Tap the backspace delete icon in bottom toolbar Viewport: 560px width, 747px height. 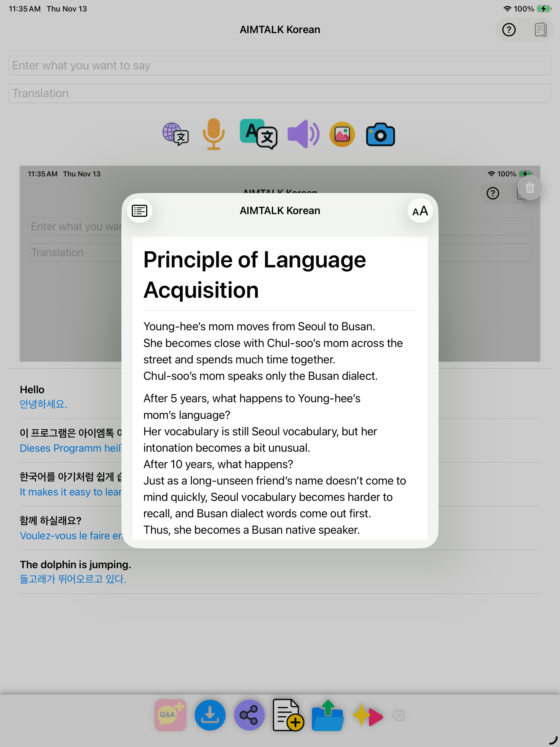pos(398,715)
